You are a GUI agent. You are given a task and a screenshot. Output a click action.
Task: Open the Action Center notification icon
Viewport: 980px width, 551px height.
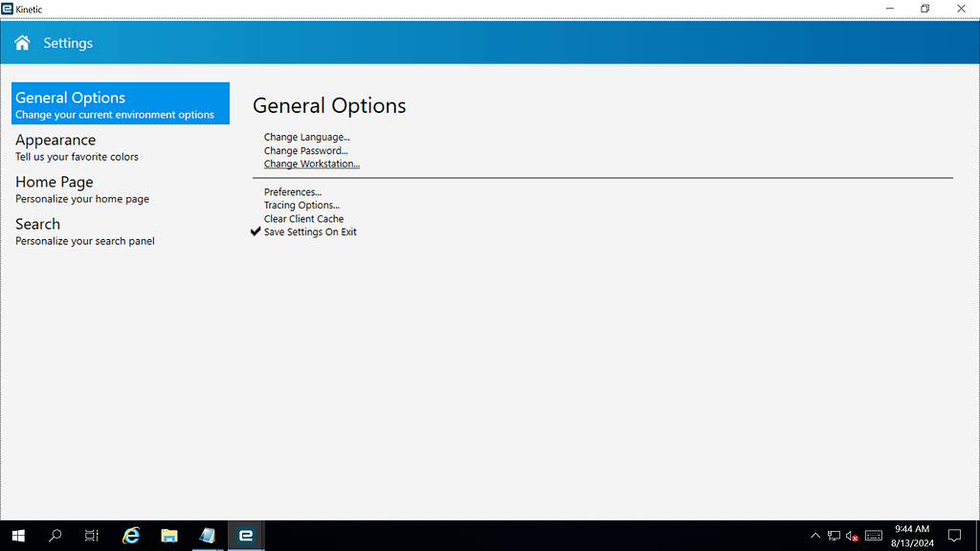[x=954, y=536]
